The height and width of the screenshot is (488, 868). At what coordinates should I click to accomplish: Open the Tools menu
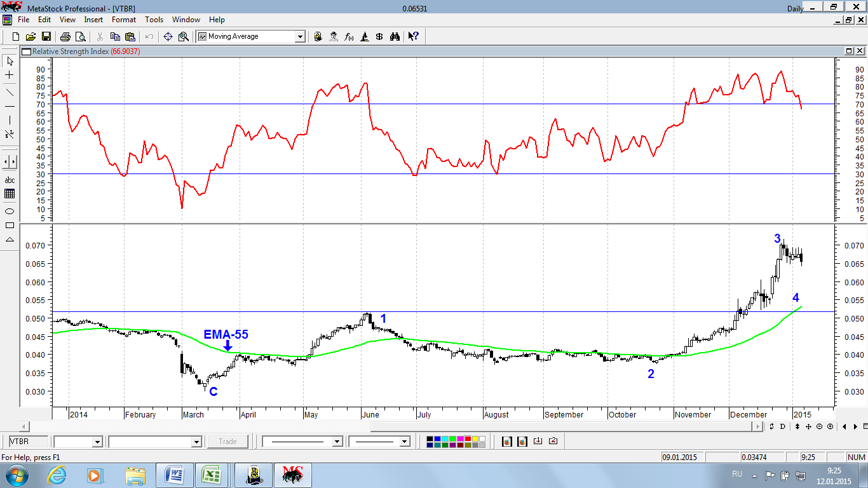pyautogui.click(x=154, y=20)
